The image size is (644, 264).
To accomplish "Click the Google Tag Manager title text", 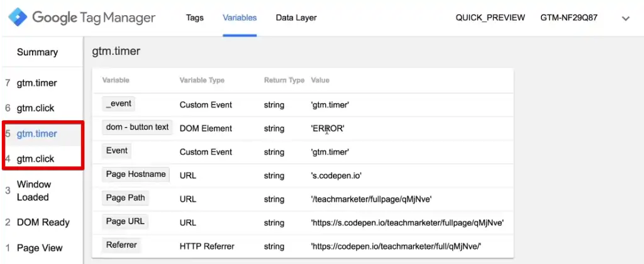I will [x=94, y=18].
